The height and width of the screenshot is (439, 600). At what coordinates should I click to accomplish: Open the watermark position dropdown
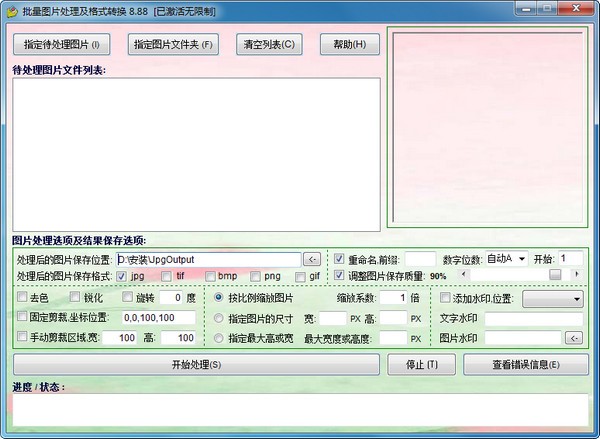click(x=553, y=299)
